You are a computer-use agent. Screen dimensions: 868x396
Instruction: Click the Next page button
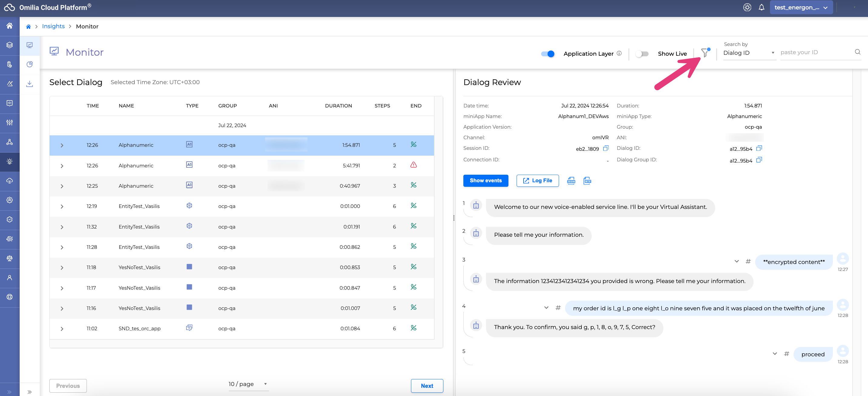pos(427,386)
